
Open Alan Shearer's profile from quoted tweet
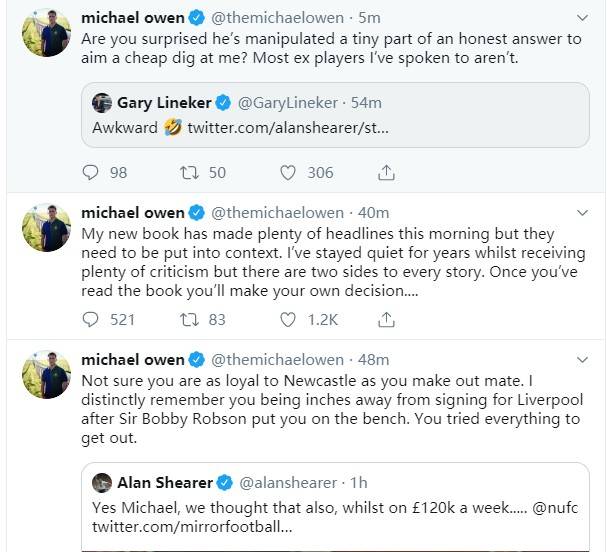166,482
